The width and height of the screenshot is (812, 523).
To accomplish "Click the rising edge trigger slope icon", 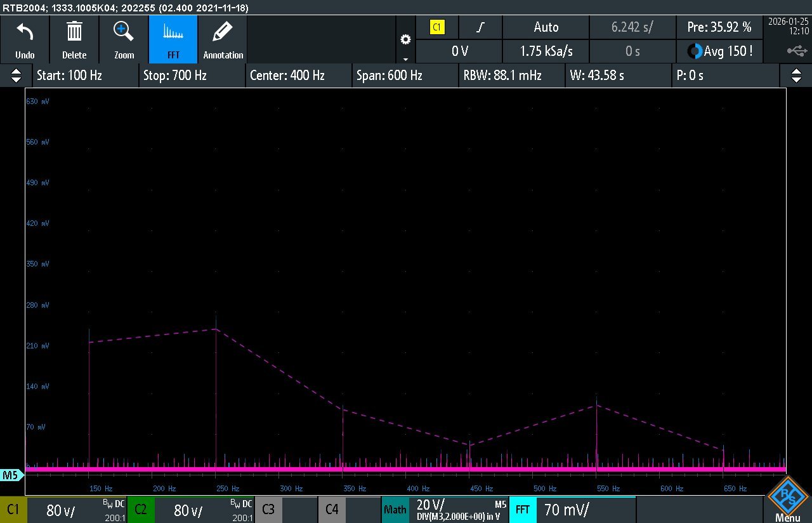I will pyautogui.click(x=481, y=27).
